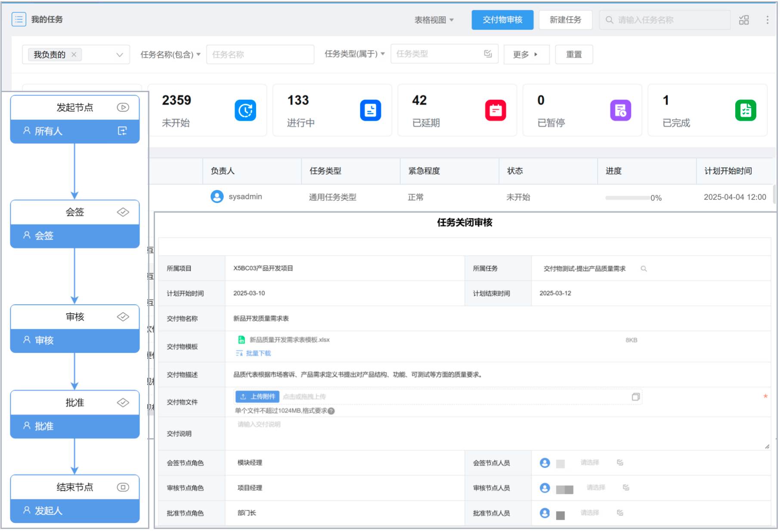Viewport: 780px width, 532px height.
Task: Open the 任务名称(包含) condition dropdown
Action: click(x=170, y=55)
